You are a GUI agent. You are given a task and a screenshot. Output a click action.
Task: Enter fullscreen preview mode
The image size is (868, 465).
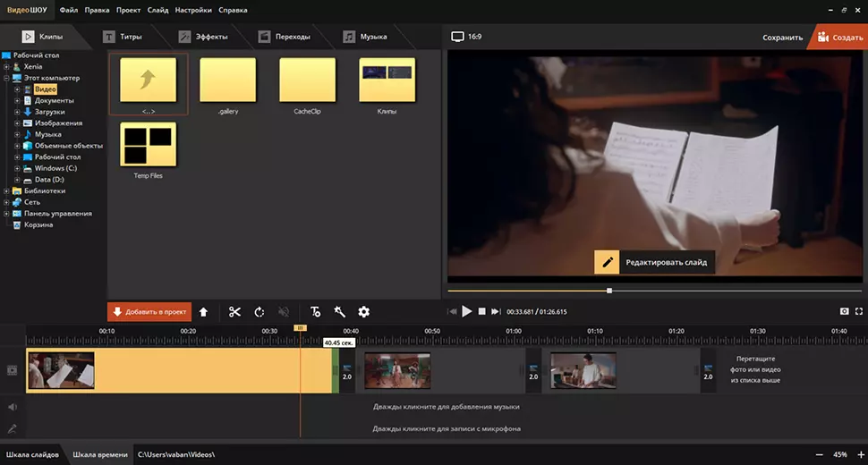coord(859,311)
